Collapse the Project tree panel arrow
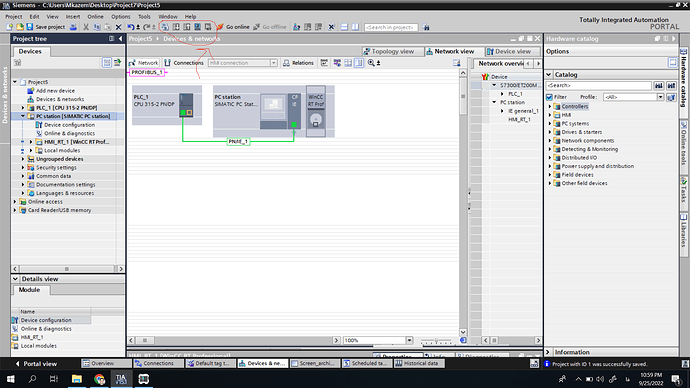 tap(120, 39)
